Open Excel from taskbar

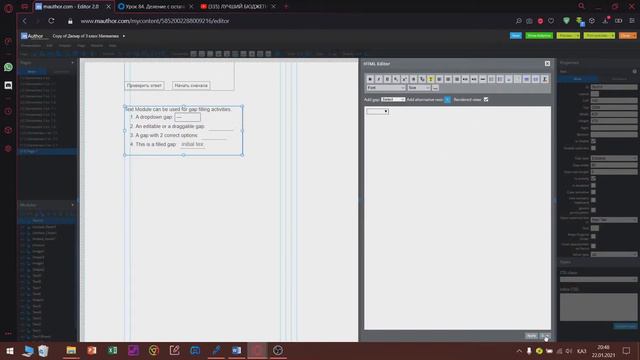coord(113,351)
